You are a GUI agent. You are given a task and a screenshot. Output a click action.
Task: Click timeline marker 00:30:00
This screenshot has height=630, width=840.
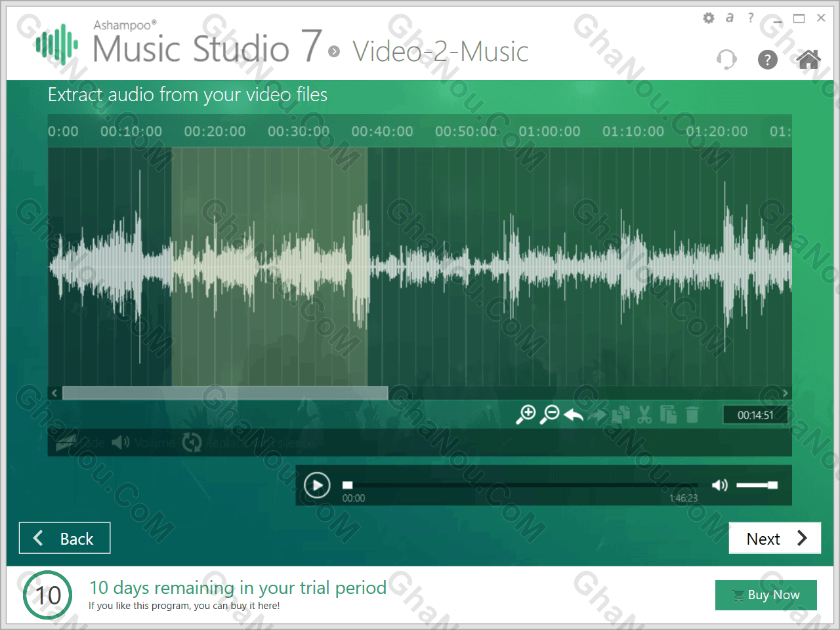pyautogui.click(x=299, y=131)
